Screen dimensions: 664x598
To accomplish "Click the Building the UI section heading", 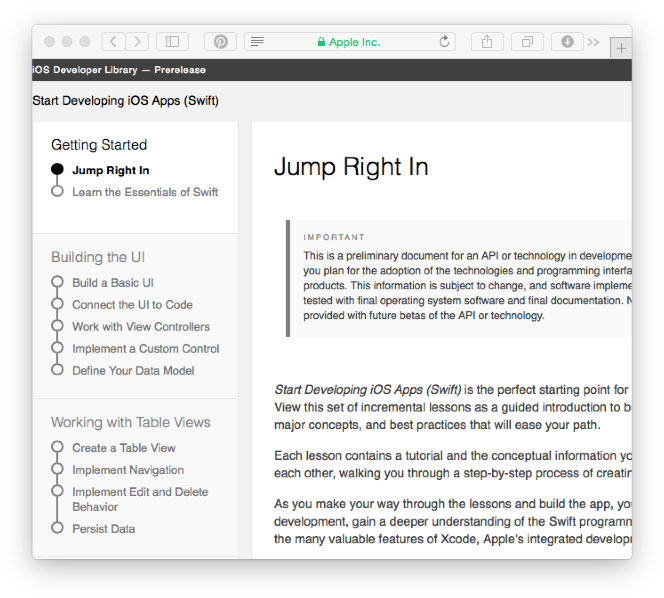I will pos(98,257).
